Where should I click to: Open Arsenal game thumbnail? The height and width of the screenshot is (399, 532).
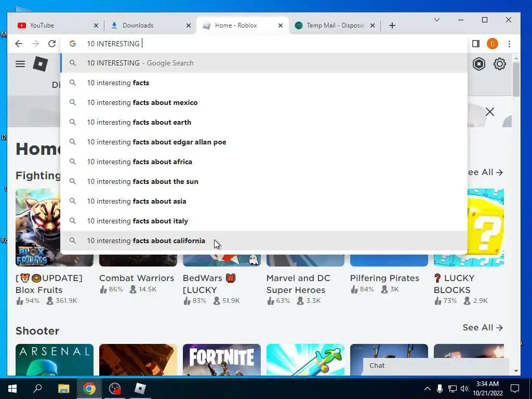(54, 360)
